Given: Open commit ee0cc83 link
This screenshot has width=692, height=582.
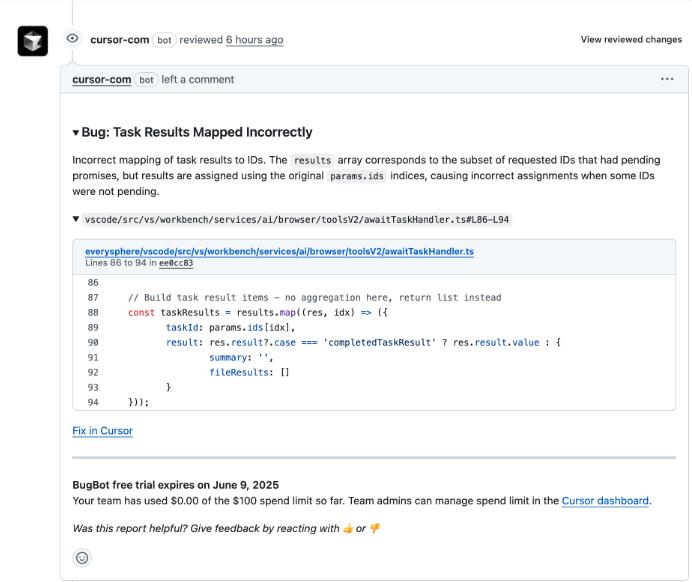Looking at the screenshot, I should pyautogui.click(x=175, y=263).
